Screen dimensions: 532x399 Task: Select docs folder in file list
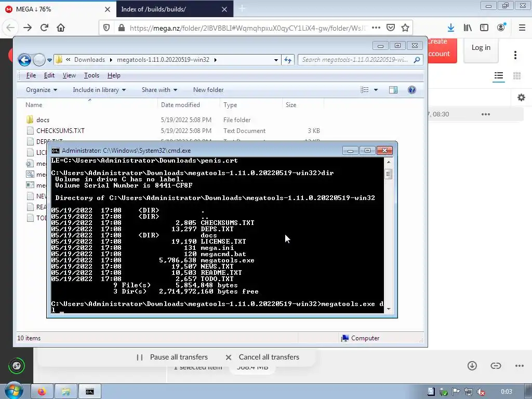[43, 120]
